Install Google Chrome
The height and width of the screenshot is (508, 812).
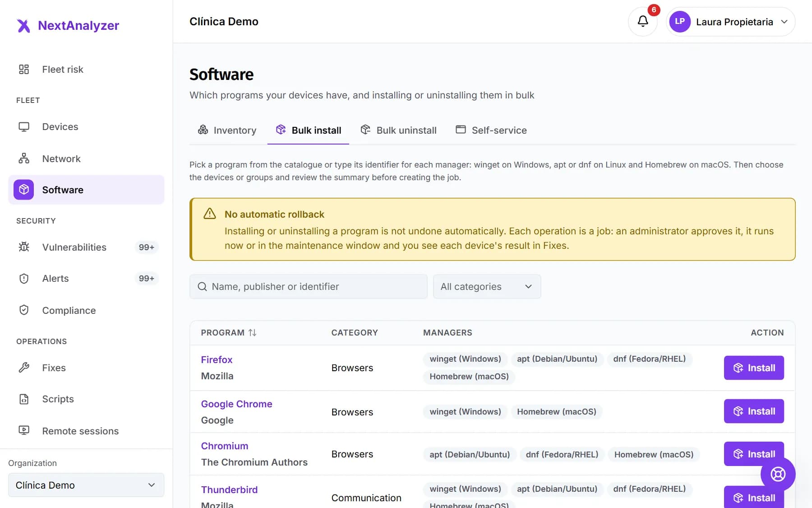(x=754, y=411)
